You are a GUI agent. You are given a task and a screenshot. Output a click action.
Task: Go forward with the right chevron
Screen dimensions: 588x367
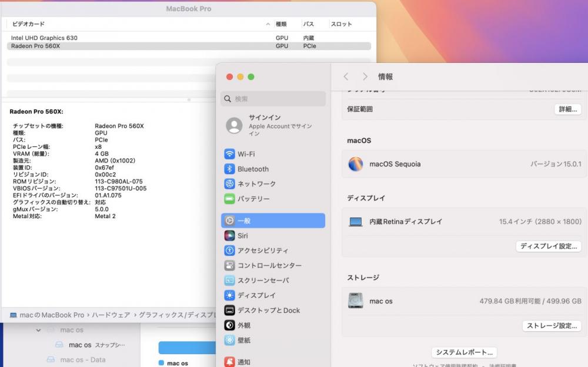point(365,76)
